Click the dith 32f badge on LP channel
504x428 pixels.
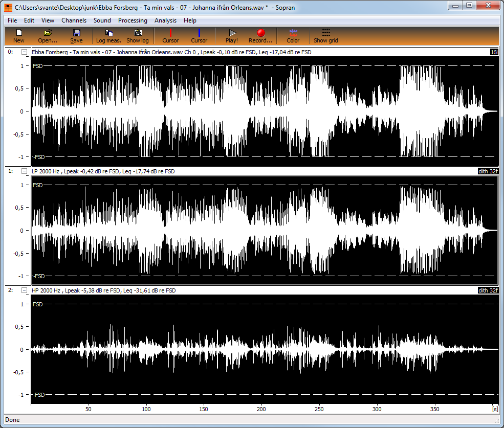[488, 171]
